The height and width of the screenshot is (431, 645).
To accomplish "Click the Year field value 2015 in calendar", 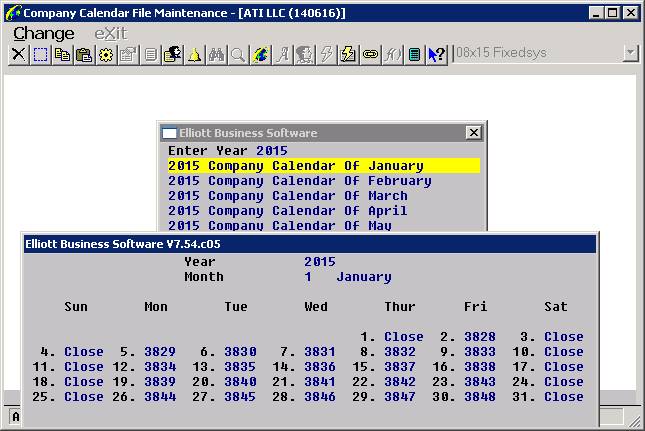I will 320,262.
